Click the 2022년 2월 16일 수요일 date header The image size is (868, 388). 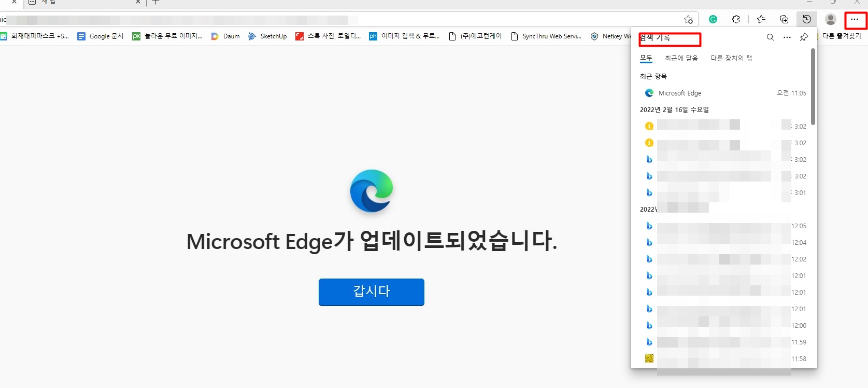pyautogui.click(x=674, y=109)
